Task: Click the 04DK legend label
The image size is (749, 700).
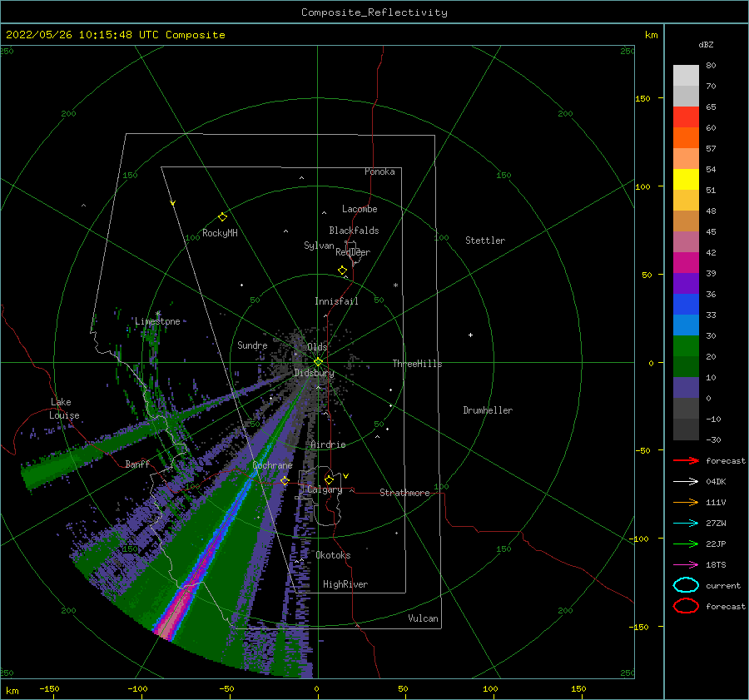Action: 716,482
